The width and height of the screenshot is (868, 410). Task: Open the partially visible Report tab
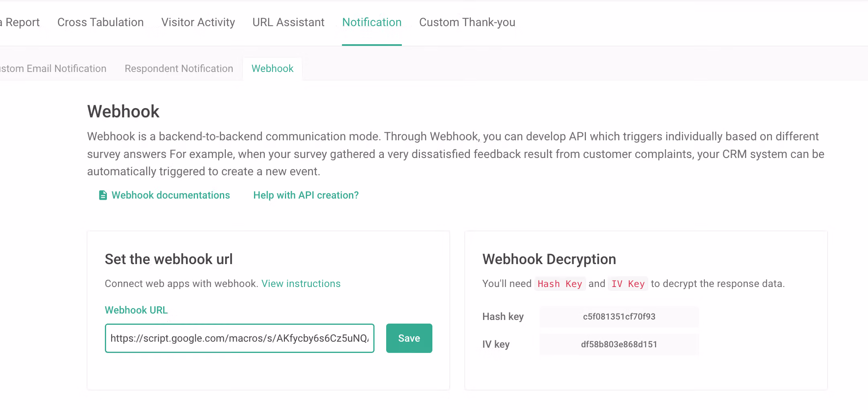pyautogui.click(x=20, y=22)
